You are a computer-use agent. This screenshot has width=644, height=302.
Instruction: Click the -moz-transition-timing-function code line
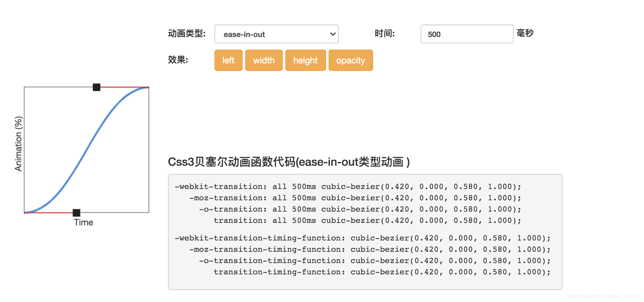[x=370, y=249]
